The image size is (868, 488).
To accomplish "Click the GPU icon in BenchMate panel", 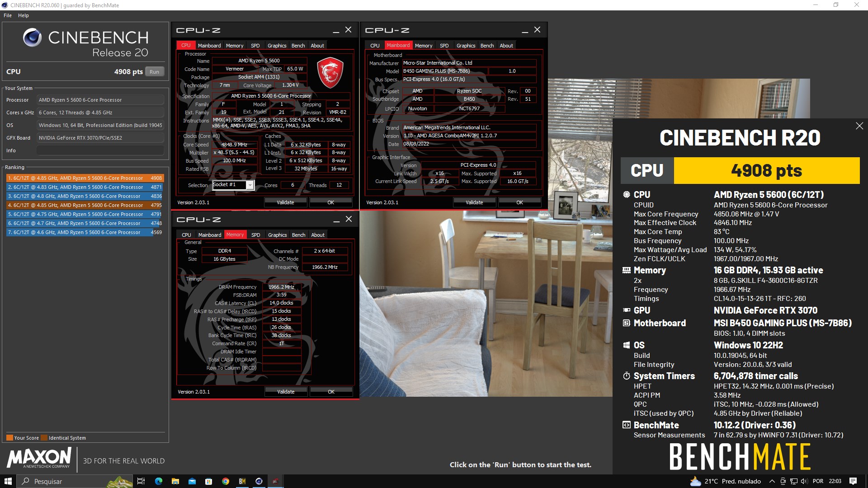I will pyautogui.click(x=627, y=310).
